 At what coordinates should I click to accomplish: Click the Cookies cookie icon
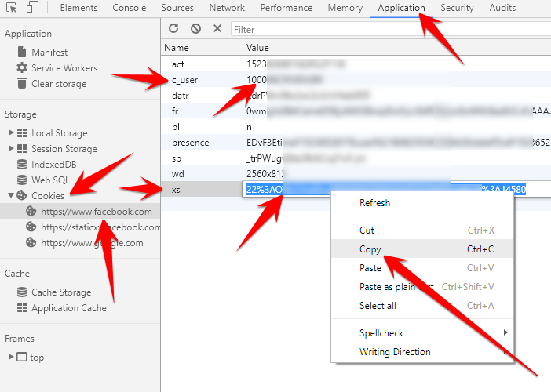pyautogui.click(x=22, y=195)
